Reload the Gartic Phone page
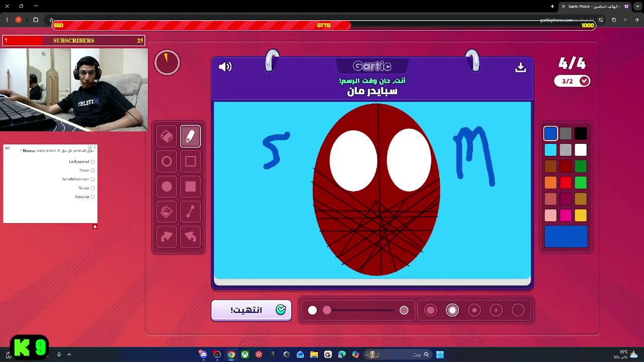The width and height of the screenshot is (644, 362). [614, 20]
